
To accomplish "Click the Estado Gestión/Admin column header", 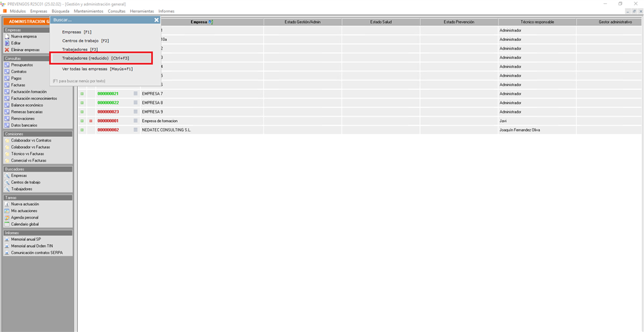I will [x=303, y=21].
